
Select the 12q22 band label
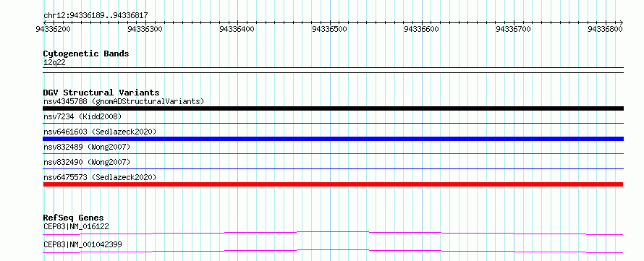point(54,63)
